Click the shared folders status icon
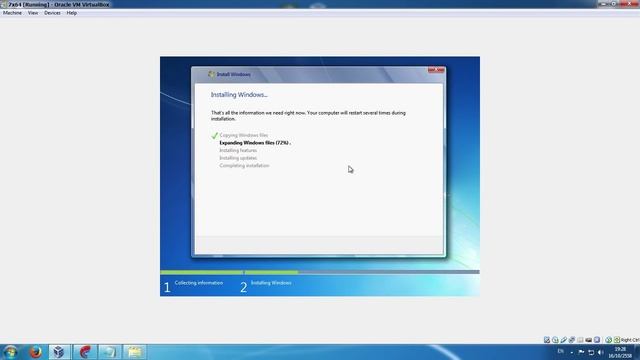The image size is (640, 360). (580, 340)
